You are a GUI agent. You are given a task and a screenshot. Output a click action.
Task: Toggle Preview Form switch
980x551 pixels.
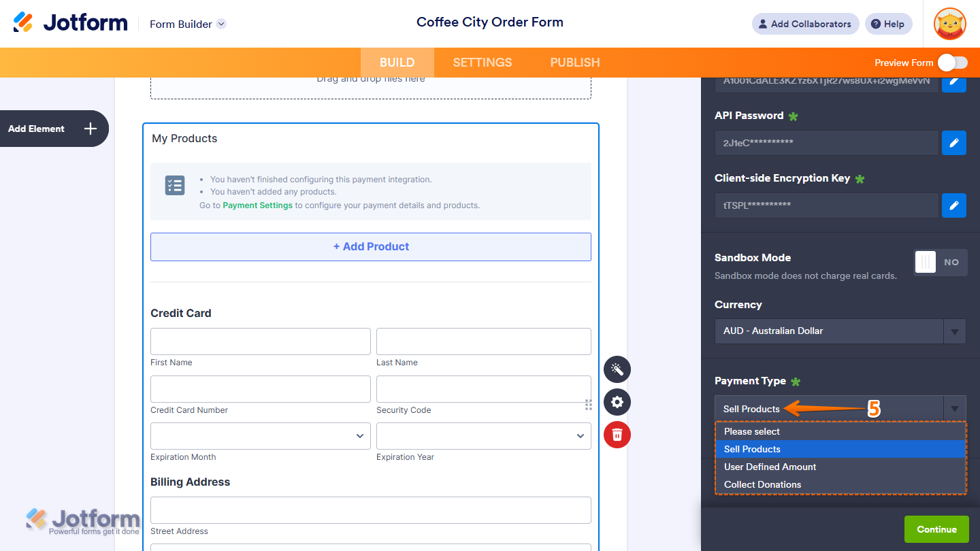pyautogui.click(x=952, y=63)
